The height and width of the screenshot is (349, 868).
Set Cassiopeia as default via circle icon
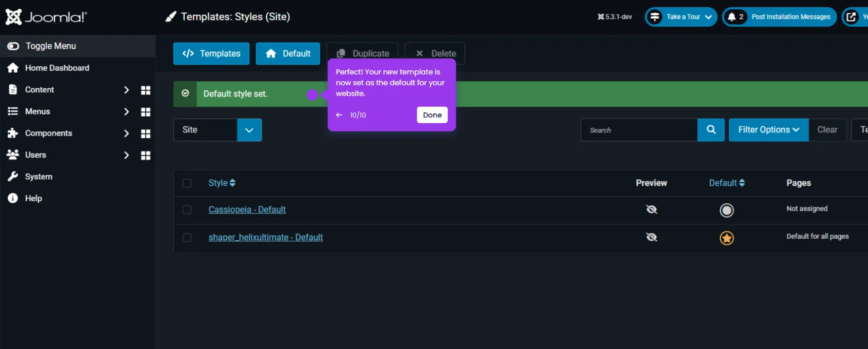727,210
